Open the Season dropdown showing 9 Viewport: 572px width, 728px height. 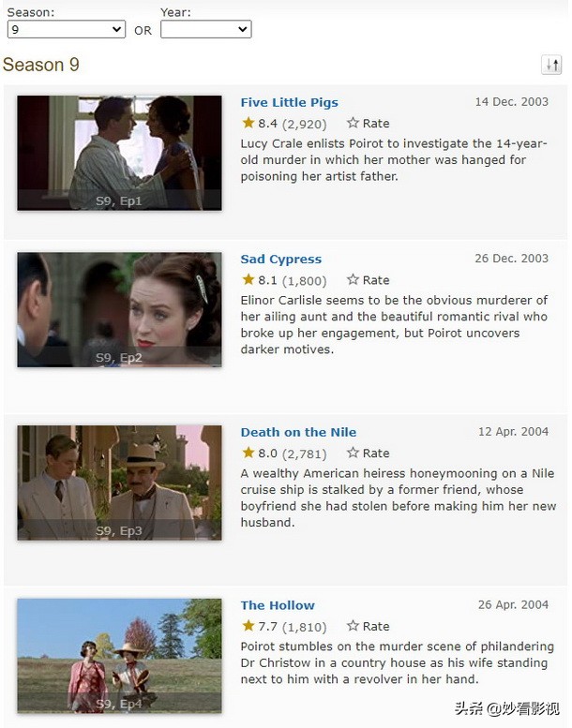[x=67, y=29]
